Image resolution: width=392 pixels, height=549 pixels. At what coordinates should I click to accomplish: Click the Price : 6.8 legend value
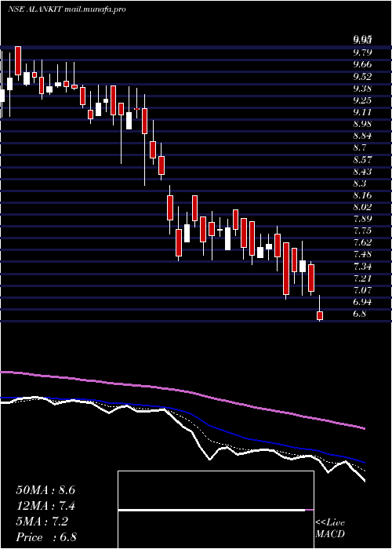(x=46, y=537)
